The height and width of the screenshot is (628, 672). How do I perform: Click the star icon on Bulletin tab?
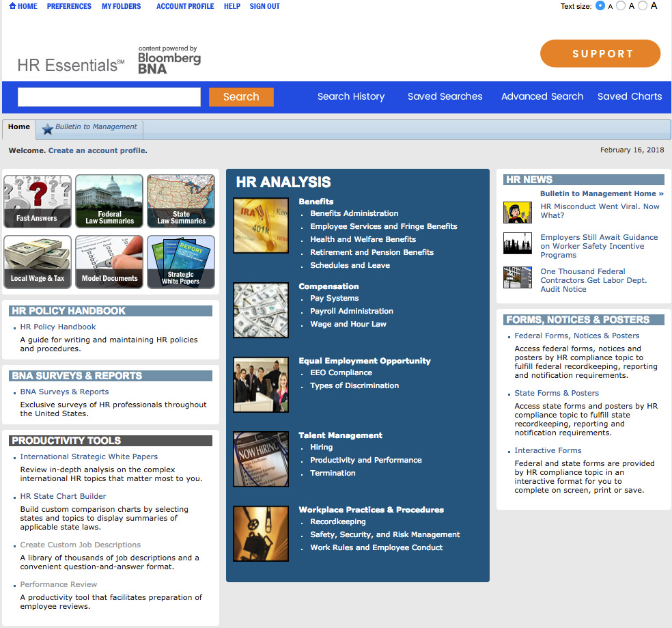(x=48, y=128)
